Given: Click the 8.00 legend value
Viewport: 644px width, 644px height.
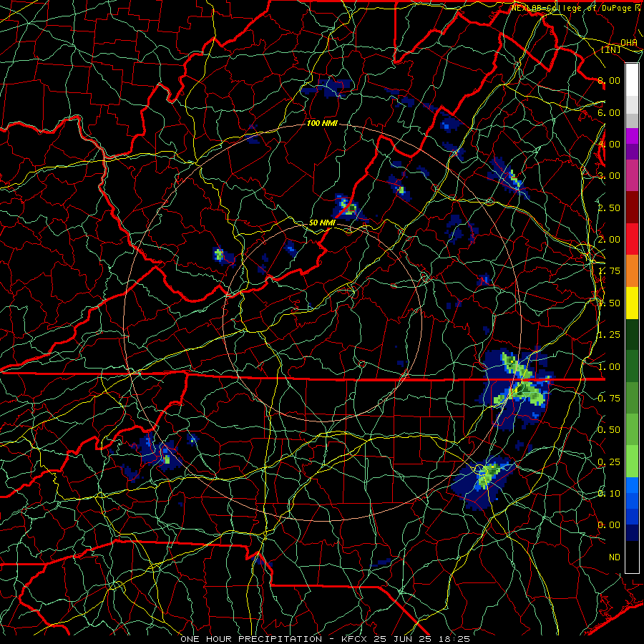Looking at the screenshot, I should [x=609, y=80].
